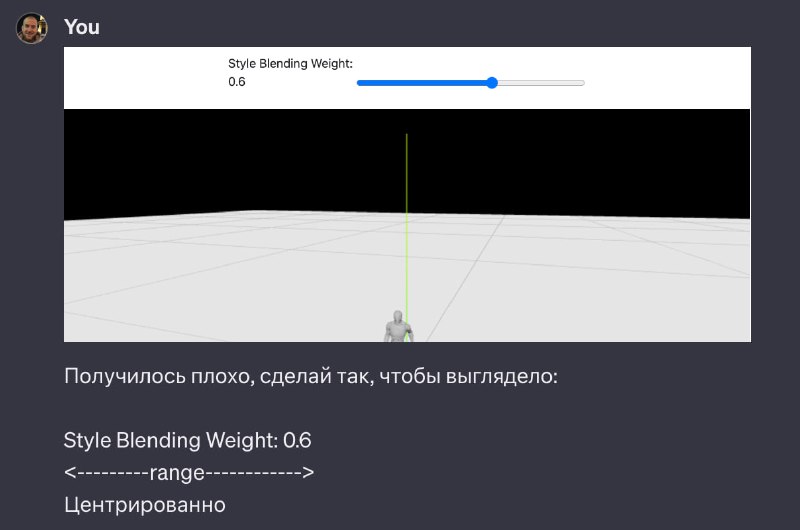Click the "You" sender name
The height and width of the screenshot is (530, 800).
(x=82, y=27)
